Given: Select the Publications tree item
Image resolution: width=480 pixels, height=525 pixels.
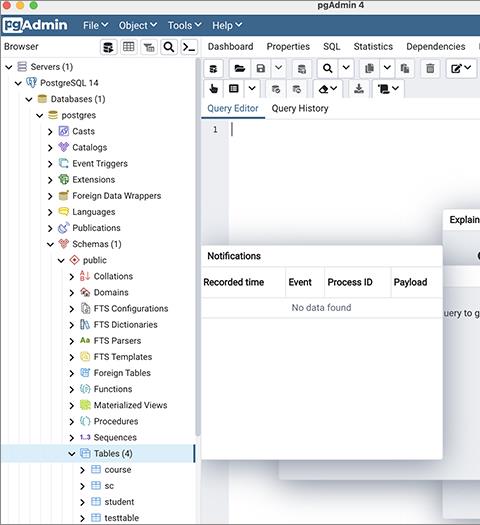Looking at the screenshot, I should 96,228.
